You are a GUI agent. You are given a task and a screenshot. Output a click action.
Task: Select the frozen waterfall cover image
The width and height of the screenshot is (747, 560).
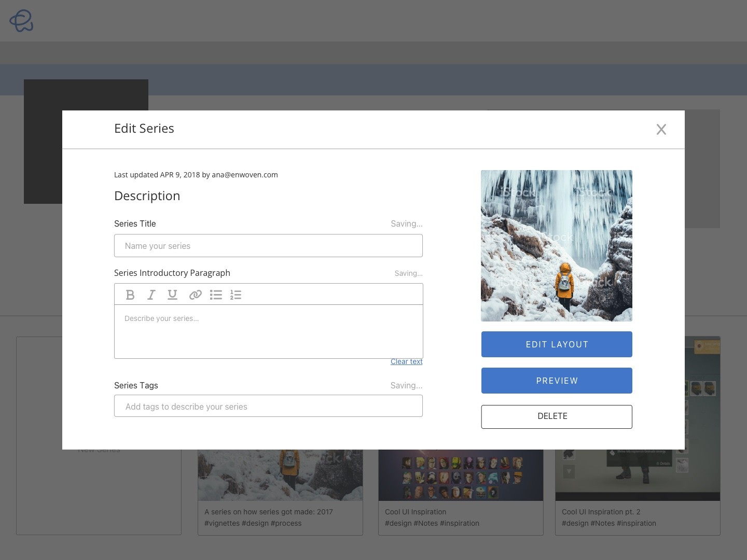556,246
